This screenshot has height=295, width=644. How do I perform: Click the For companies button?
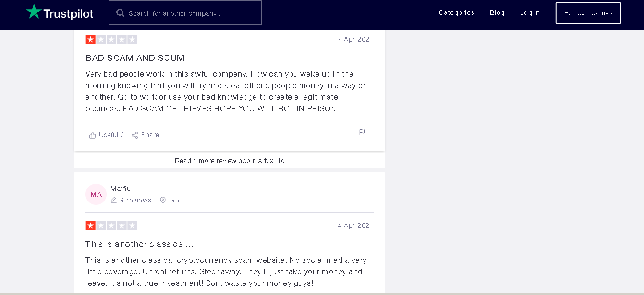(588, 13)
